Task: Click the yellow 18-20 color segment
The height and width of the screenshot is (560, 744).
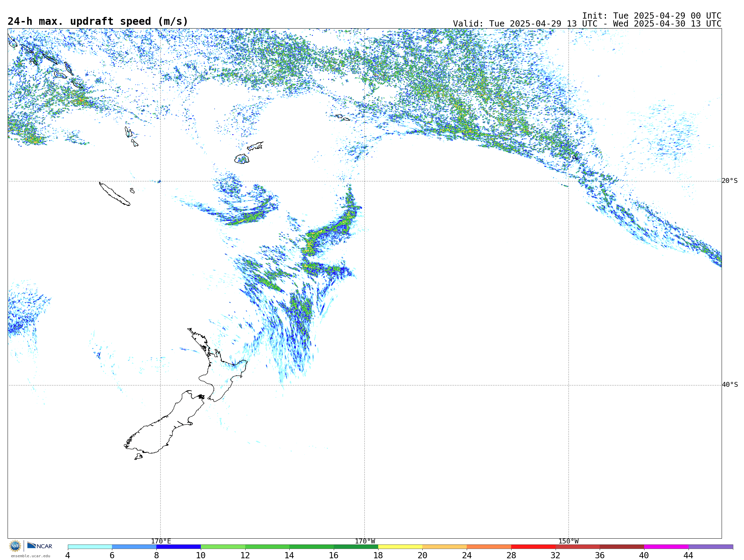Action: tap(400, 547)
